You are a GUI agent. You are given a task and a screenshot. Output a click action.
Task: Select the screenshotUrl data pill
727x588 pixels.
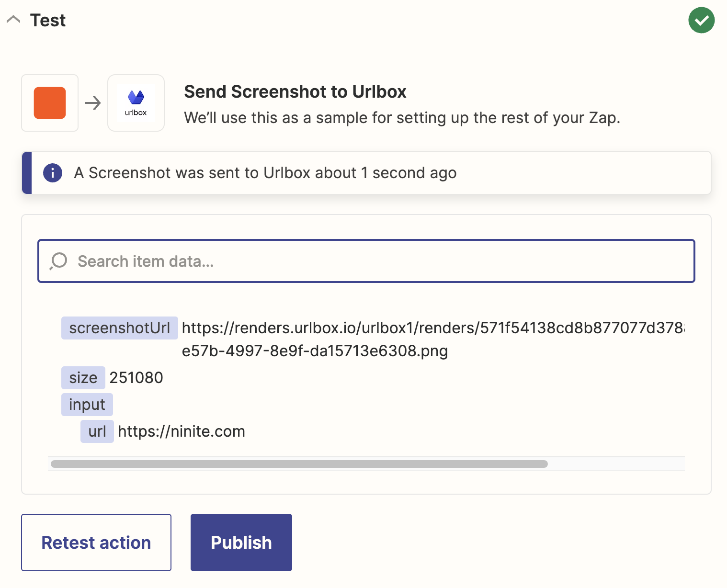[119, 328]
